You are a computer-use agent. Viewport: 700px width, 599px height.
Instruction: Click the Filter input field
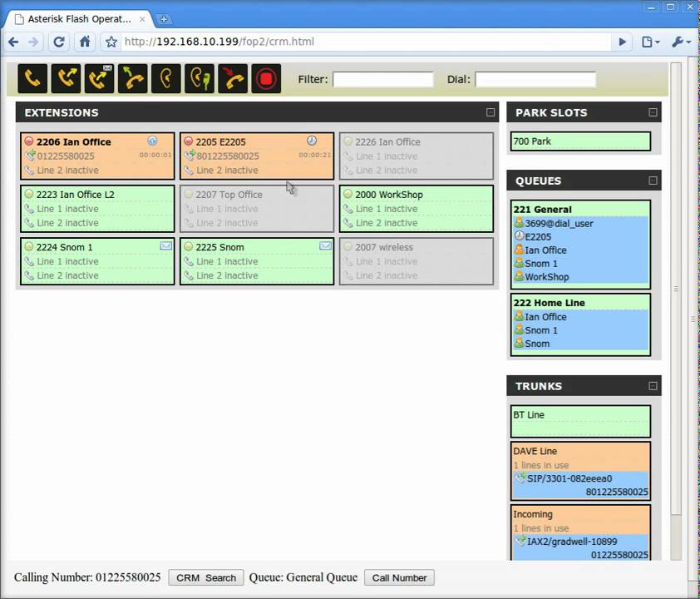click(383, 80)
